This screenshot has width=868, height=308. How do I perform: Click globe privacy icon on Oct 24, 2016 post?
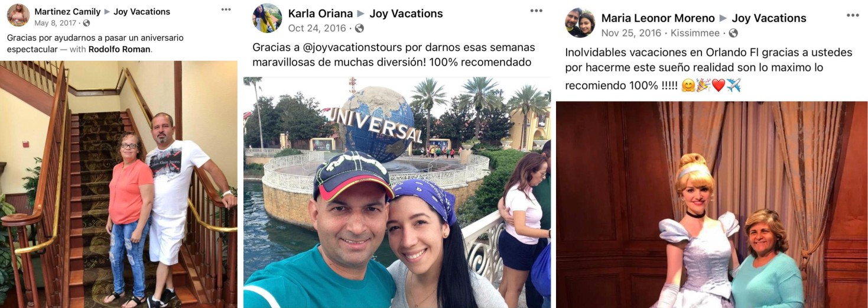pos(359,28)
